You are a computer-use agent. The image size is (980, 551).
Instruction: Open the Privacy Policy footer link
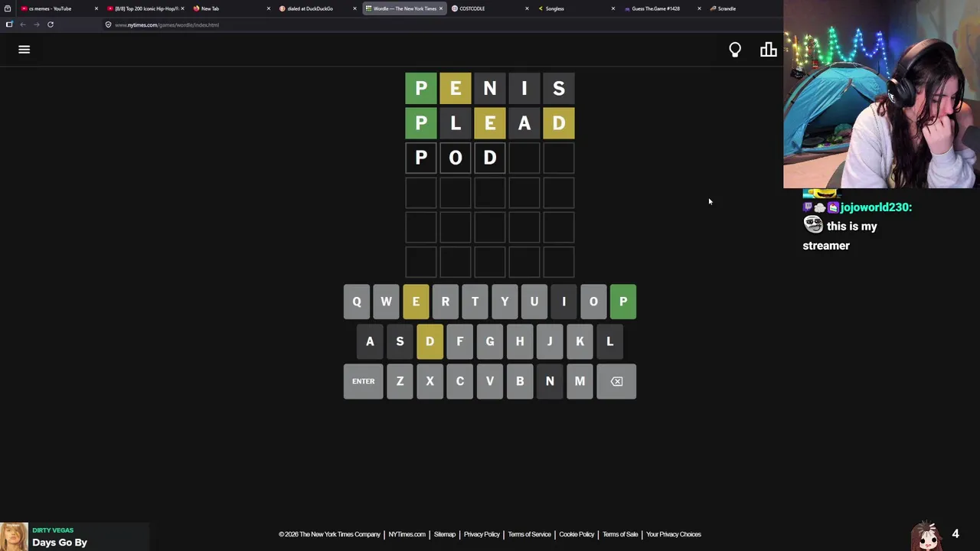[x=482, y=534]
